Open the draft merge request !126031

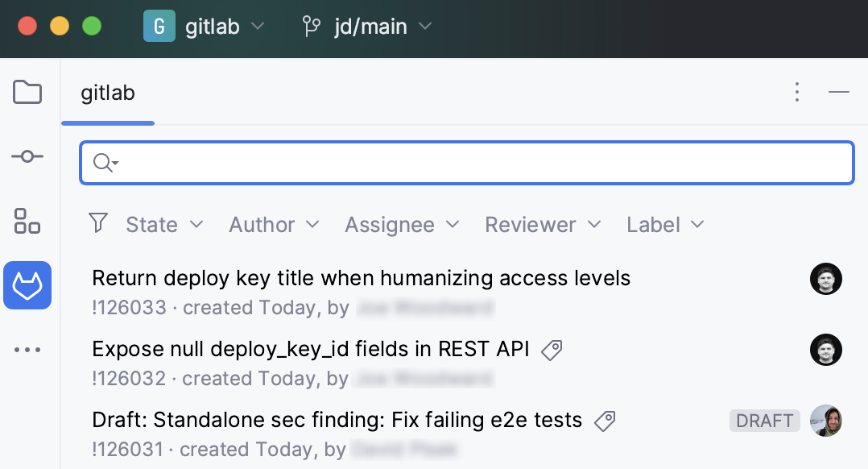[x=337, y=420]
